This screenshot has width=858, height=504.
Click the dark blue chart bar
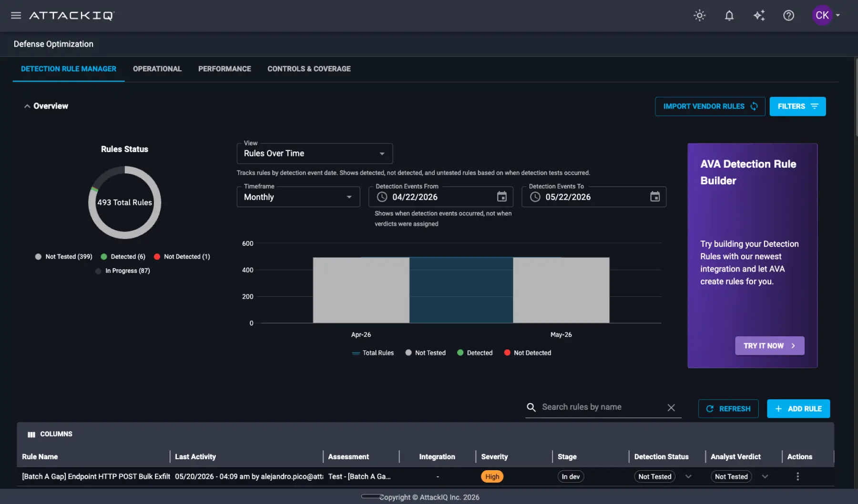(x=461, y=290)
